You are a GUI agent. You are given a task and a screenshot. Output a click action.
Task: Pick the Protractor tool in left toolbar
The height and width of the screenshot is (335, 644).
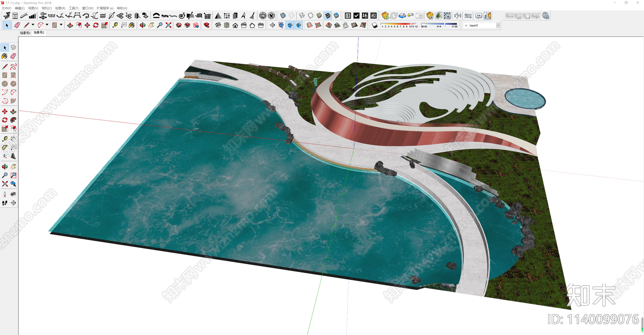[x=5, y=147]
